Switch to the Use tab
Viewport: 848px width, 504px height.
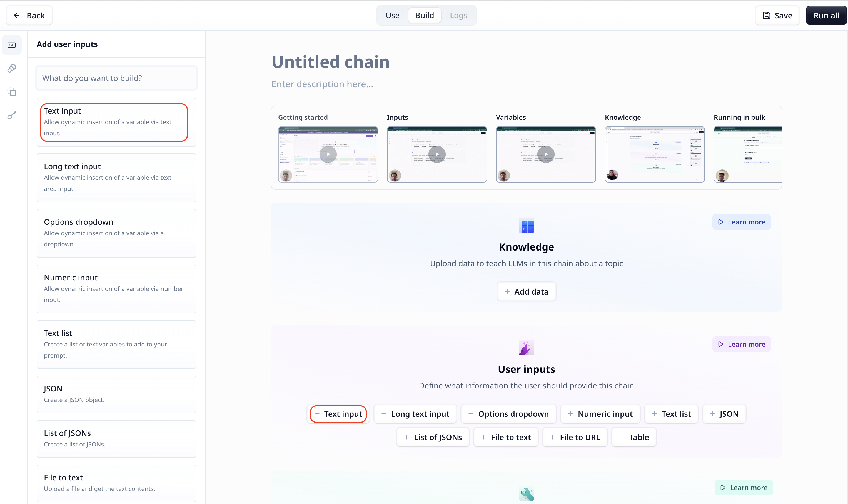click(x=392, y=15)
